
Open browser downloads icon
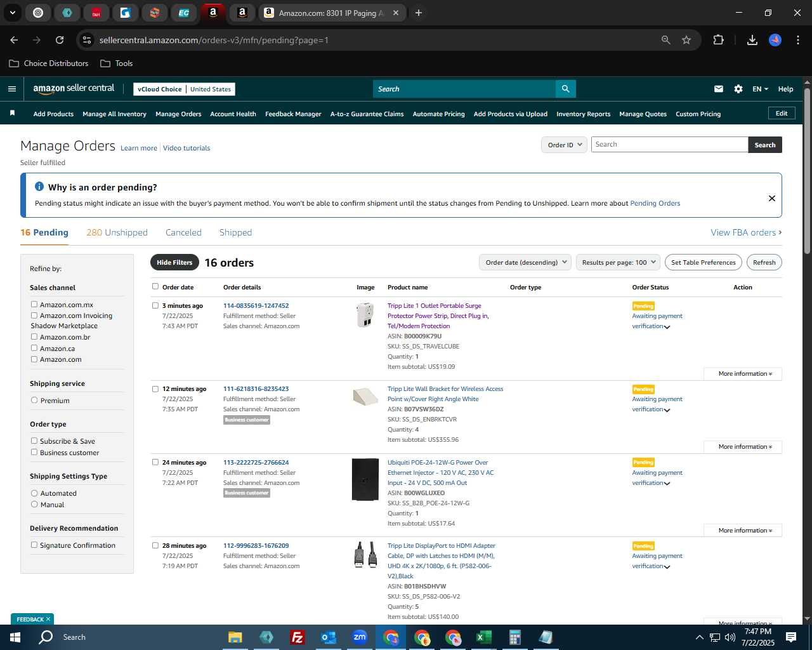pos(752,40)
